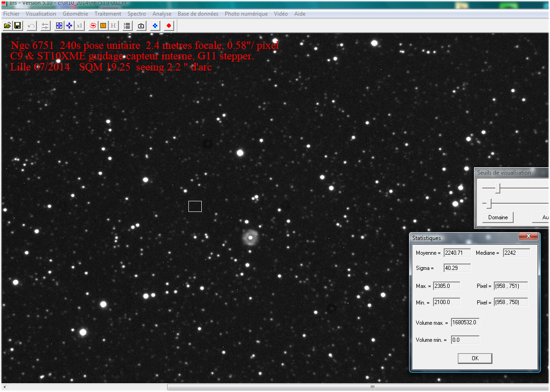Screen dimensions: 550x392
Task: Click the Domaine button
Action: tap(498, 217)
